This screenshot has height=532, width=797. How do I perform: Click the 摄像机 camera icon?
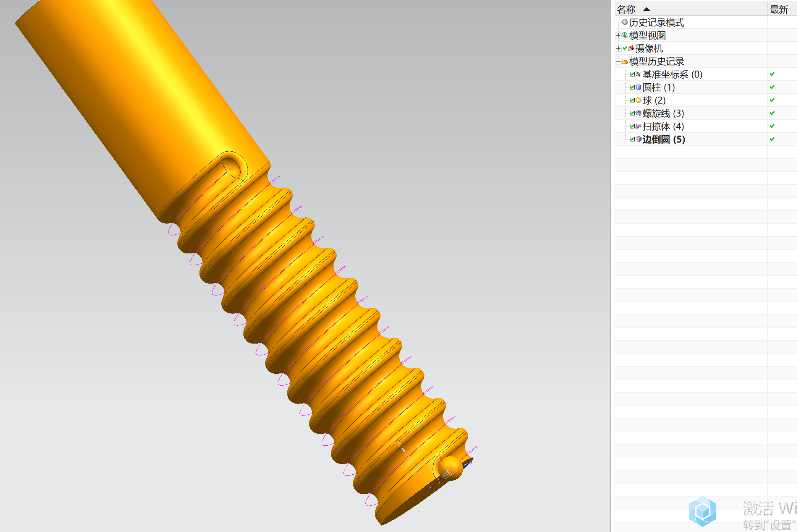tap(631, 48)
